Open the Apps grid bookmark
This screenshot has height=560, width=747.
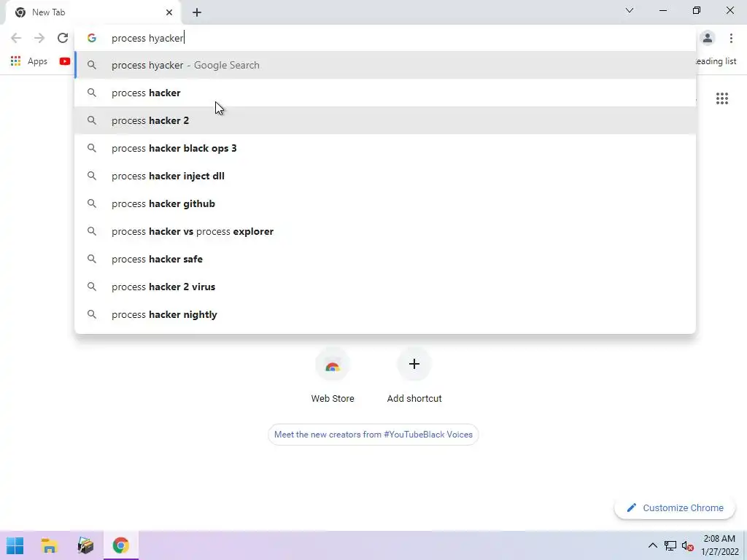tap(28, 61)
